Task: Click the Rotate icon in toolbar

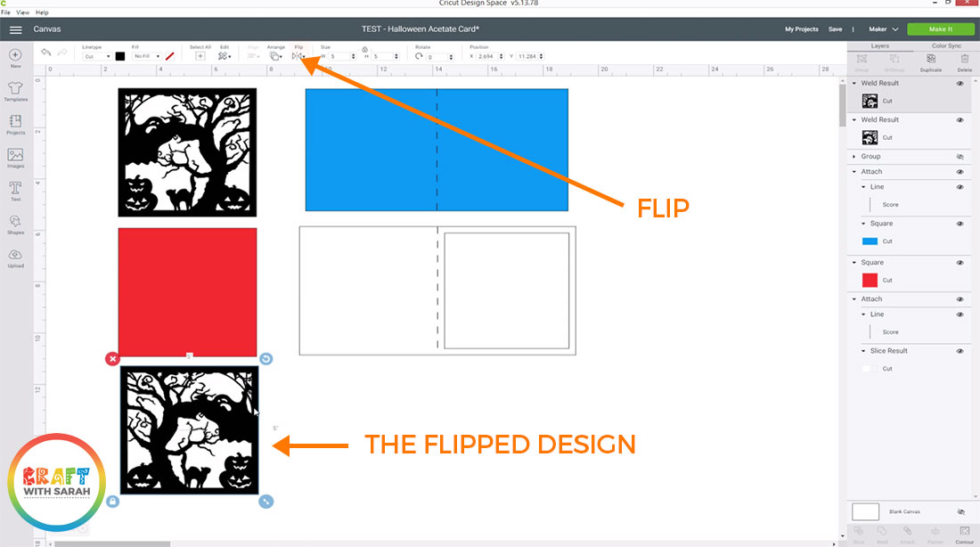Action: coord(419,56)
